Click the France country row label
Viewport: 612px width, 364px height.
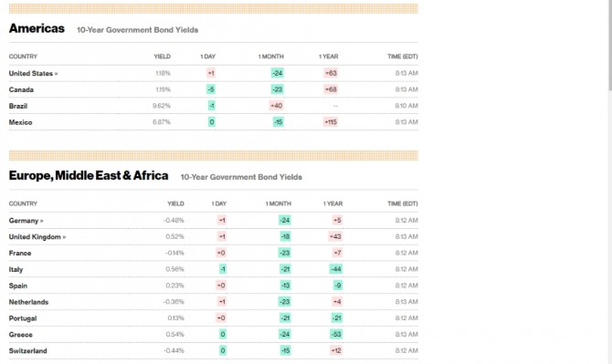[20, 254]
